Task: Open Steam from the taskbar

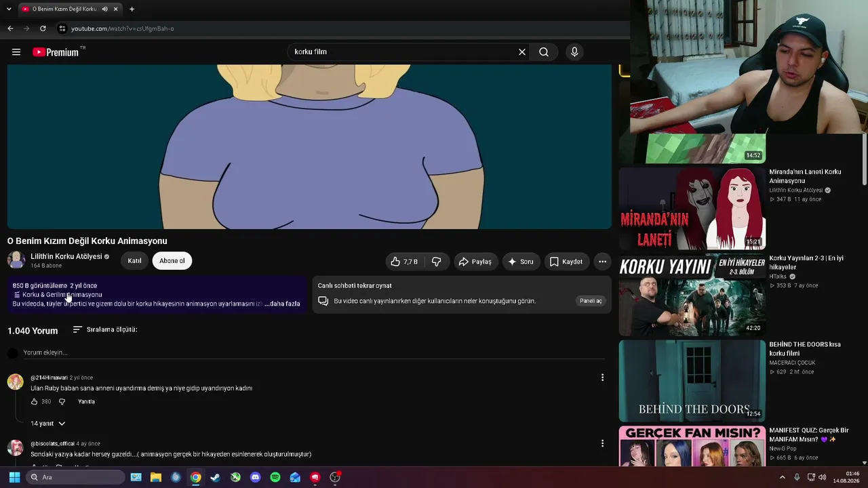Action: (x=216, y=477)
